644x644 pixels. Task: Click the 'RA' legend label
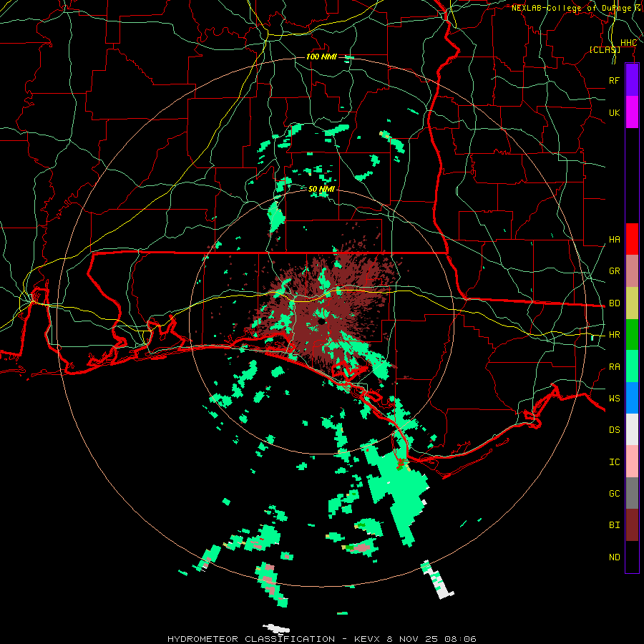[614, 367]
